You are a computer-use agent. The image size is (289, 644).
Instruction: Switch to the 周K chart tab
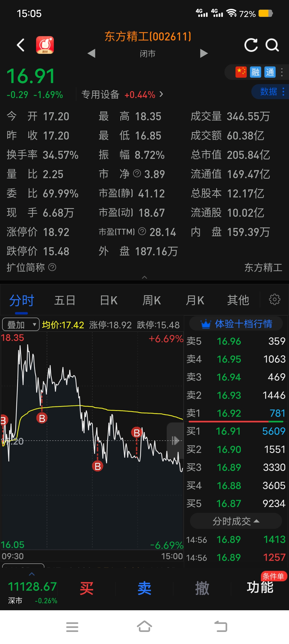pos(152,300)
